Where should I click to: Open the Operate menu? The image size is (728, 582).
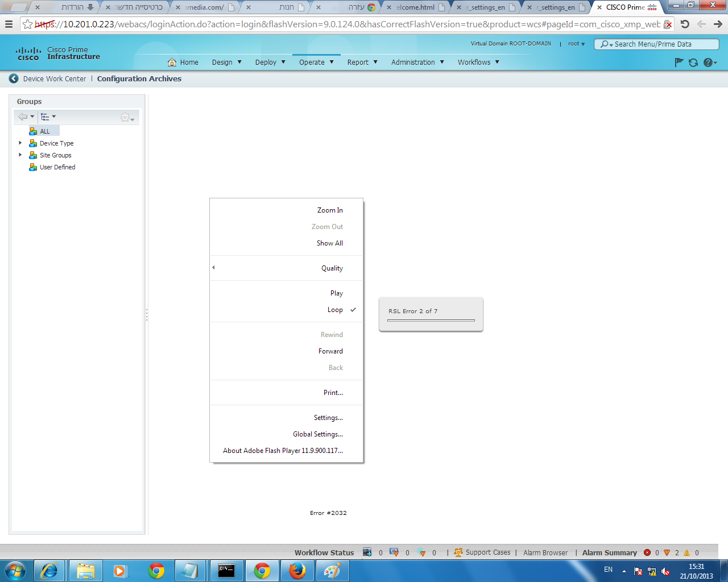[x=316, y=62]
